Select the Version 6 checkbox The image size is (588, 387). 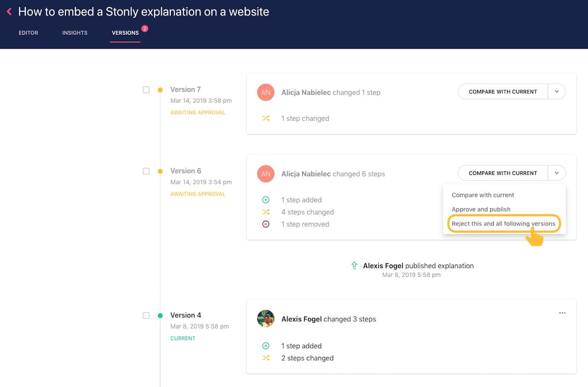coord(146,171)
